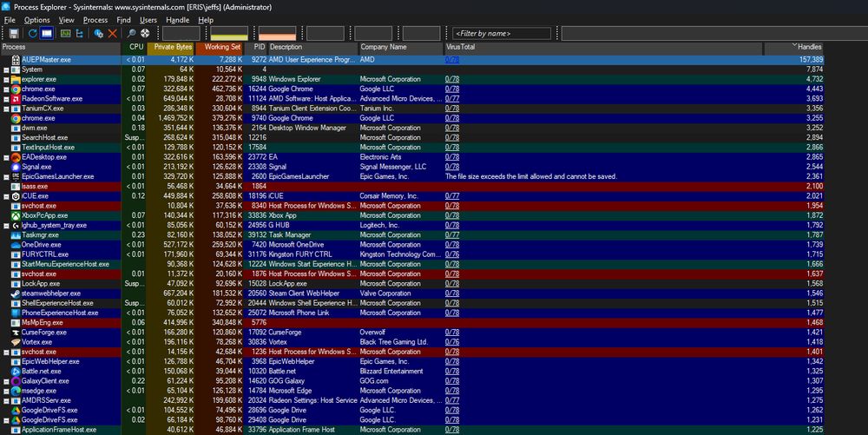The height and width of the screenshot is (435, 868).
Task: Collapse the lghub_system_tray.exe tree node
Action: [x=6, y=225]
